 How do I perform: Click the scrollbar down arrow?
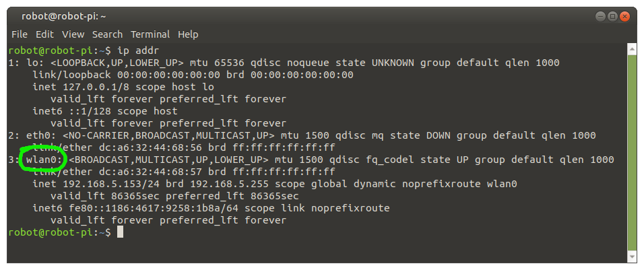(x=633, y=257)
